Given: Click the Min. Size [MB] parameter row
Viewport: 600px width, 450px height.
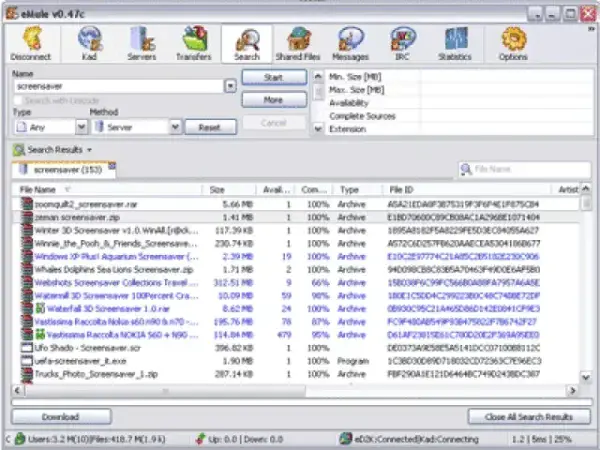Looking at the screenshot, I should tap(459, 77).
